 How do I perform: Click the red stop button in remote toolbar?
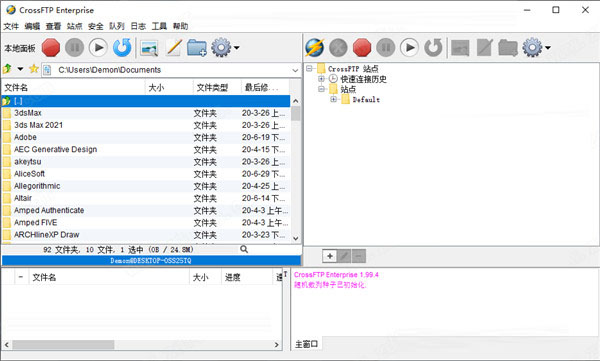point(362,48)
